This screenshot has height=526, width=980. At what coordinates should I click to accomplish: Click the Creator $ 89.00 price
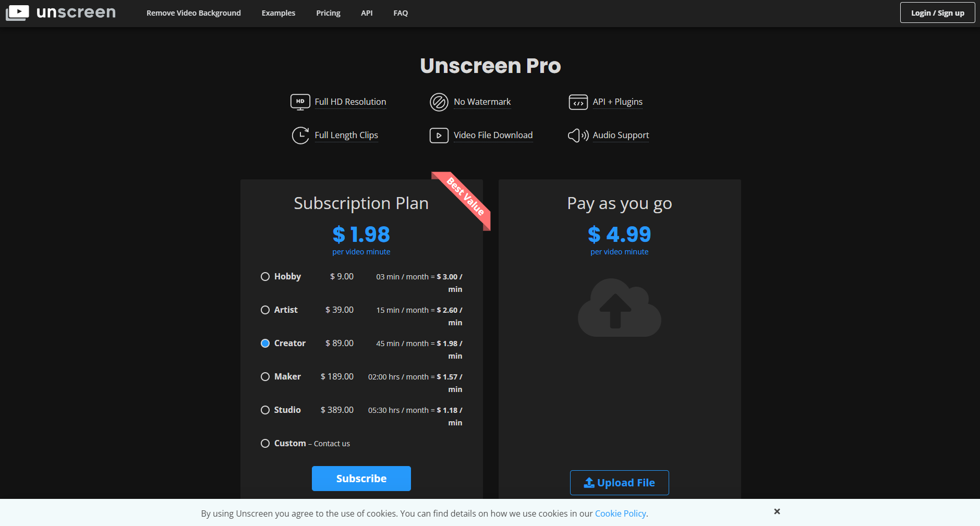(x=340, y=343)
